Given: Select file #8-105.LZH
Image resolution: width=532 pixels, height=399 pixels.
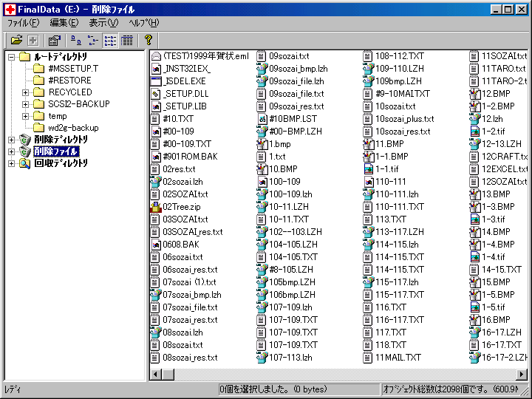Looking at the screenshot, I should point(291,270).
